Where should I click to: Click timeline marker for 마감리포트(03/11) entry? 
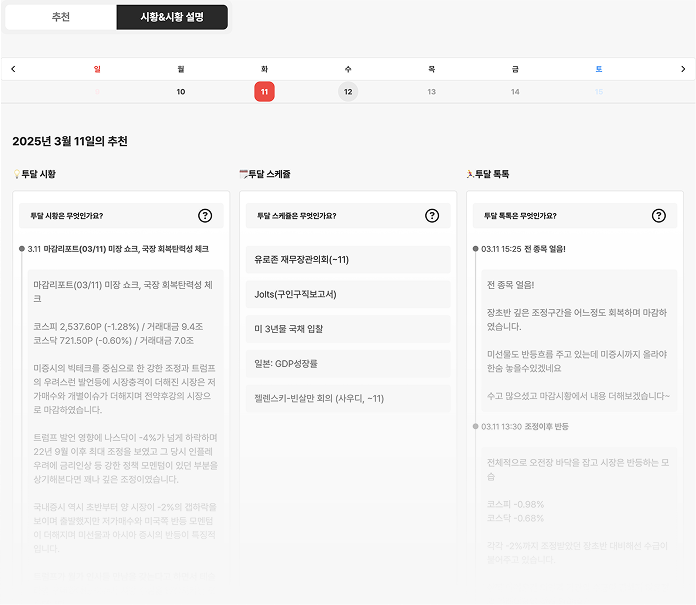point(21,248)
